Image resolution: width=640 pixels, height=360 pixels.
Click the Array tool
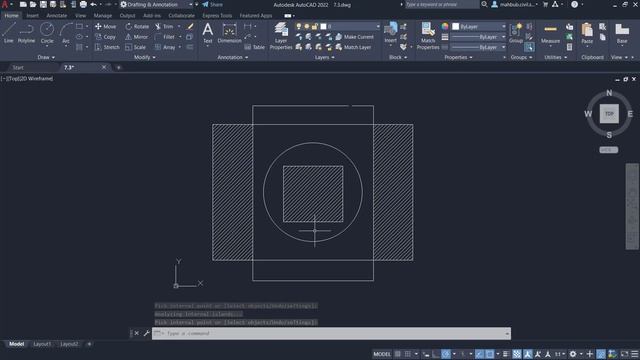click(165, 47)
